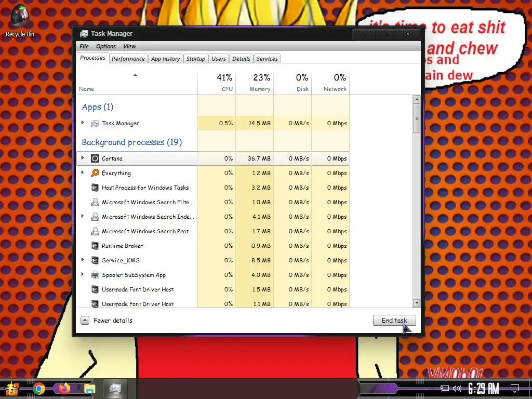Open the notification center icon

coord(515,389)
